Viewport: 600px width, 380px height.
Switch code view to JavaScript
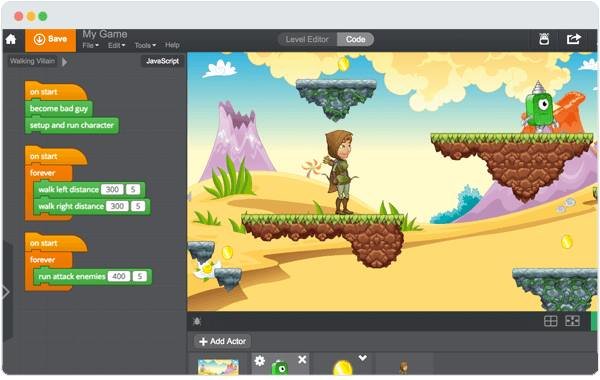coord(163,61)
